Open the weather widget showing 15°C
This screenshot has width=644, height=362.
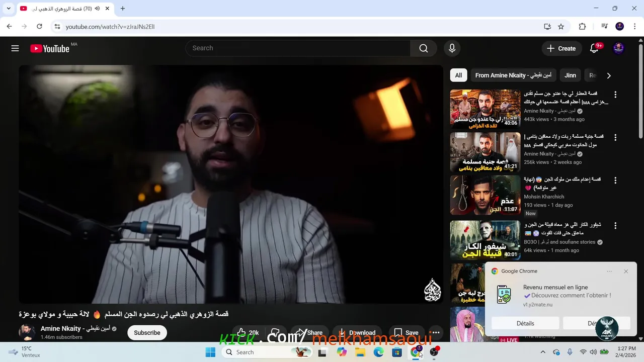click(25, 352)
